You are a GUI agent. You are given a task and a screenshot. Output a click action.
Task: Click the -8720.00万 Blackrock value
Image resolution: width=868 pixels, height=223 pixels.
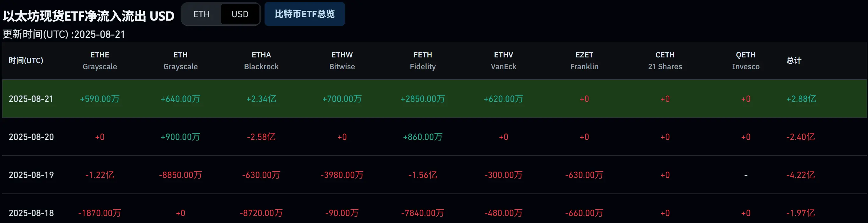(261, 213)
